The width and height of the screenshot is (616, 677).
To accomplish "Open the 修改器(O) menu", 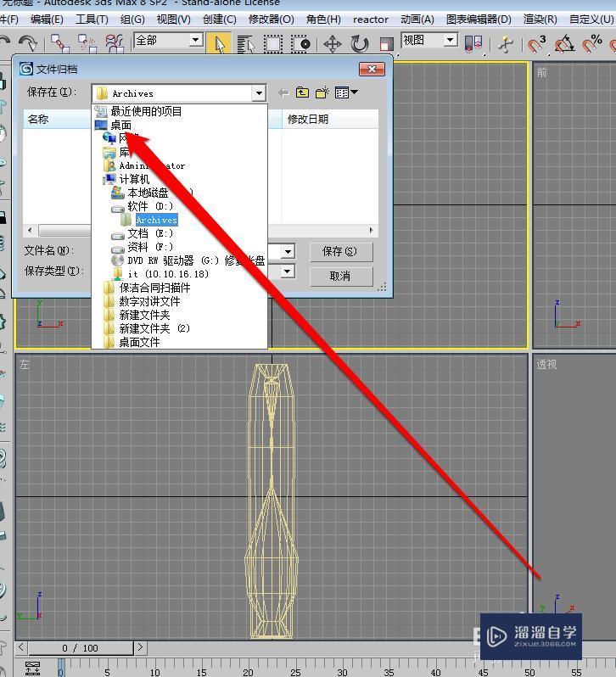I will tap(272, 20).
